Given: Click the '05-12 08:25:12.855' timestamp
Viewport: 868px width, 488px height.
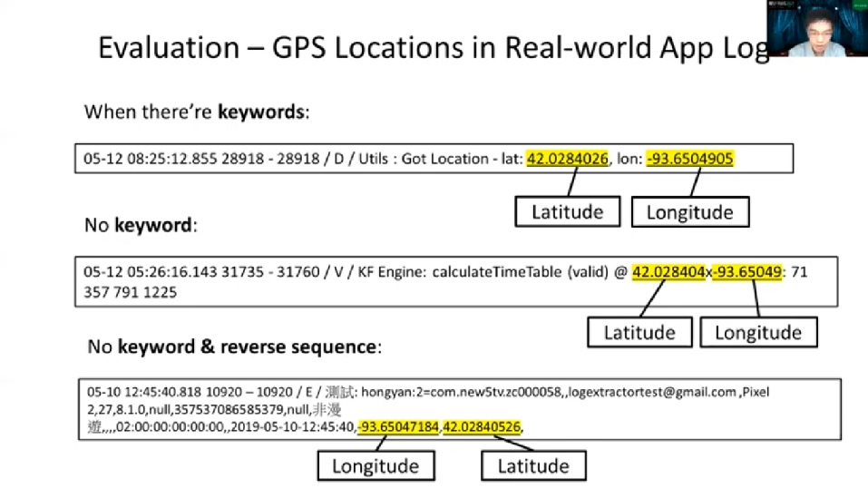Looking at the screenshot, I should [x=151, y=159].
